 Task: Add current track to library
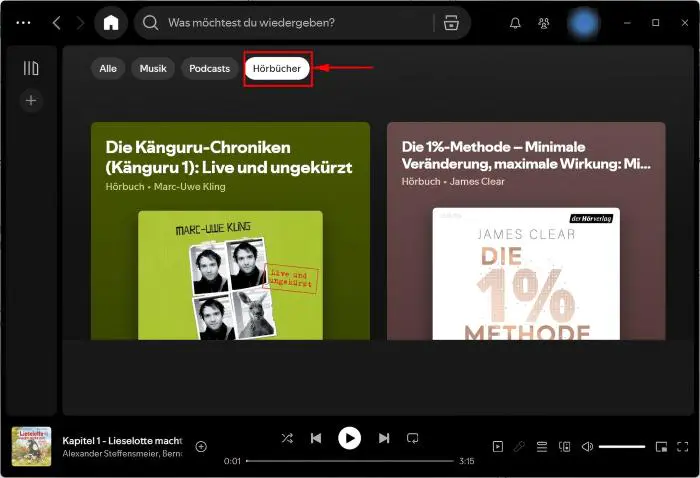click(201, 446)
